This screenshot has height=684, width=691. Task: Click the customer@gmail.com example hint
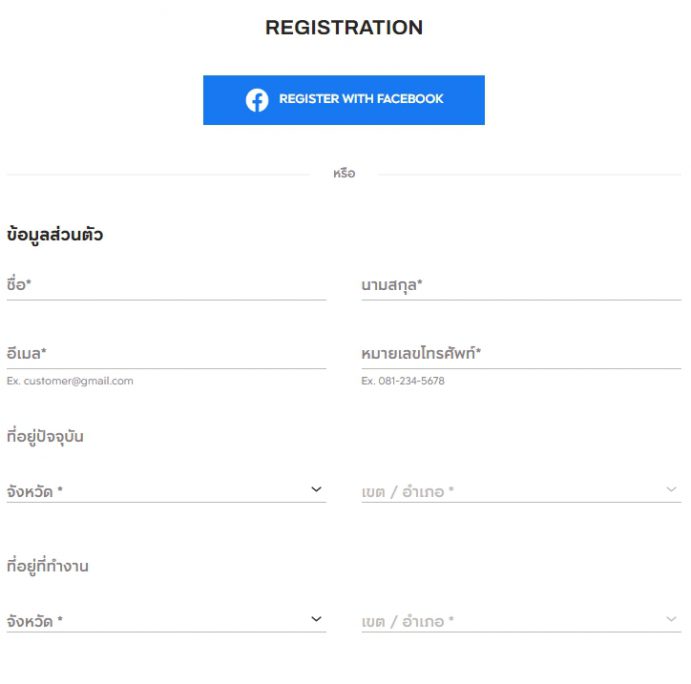point(70,381)
